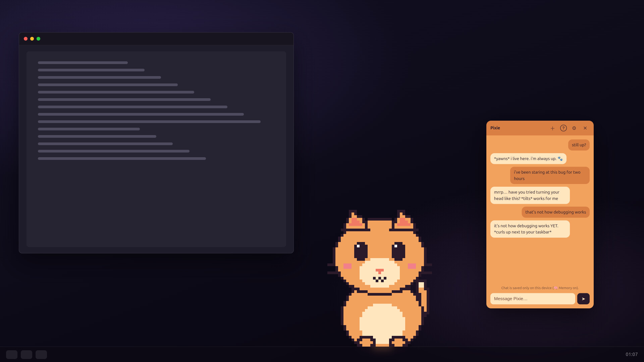Viewport: 644px width, 362px height.
Task: Close the Pixie chat panel
Action: (x=585, y=128)
